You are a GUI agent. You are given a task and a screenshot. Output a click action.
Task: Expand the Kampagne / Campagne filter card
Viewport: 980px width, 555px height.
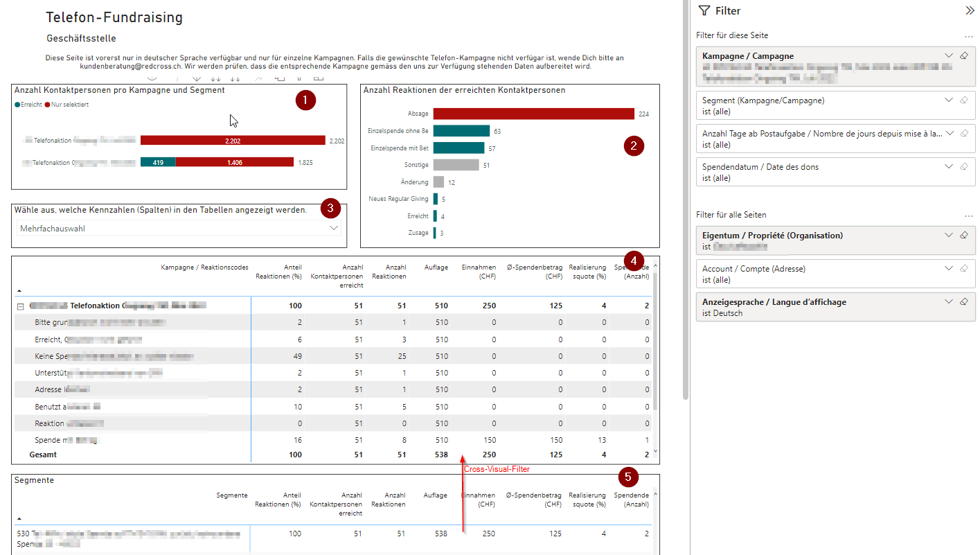(x=949, y=55)
